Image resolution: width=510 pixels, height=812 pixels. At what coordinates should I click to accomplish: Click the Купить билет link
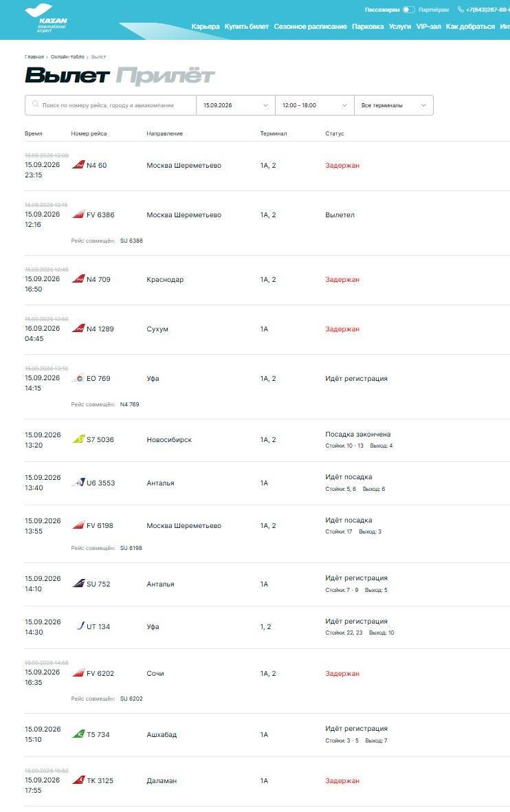click(x=247, y=26)
